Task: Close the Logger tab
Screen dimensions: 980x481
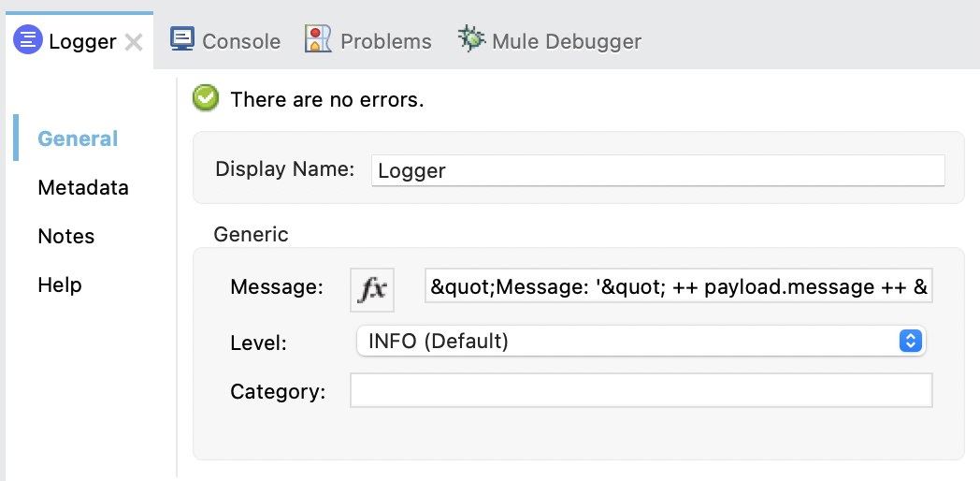Action: [134, 42]
